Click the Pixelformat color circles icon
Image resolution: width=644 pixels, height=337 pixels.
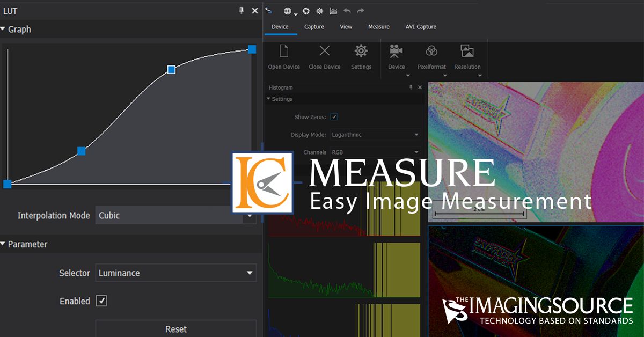pyautogui.click(x=431, y=52)
